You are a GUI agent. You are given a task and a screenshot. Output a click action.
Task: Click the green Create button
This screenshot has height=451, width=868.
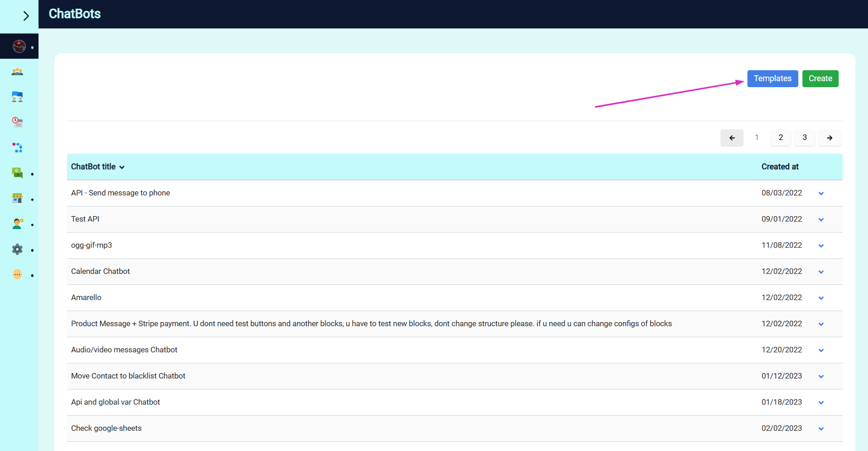(x=820, y=78)
